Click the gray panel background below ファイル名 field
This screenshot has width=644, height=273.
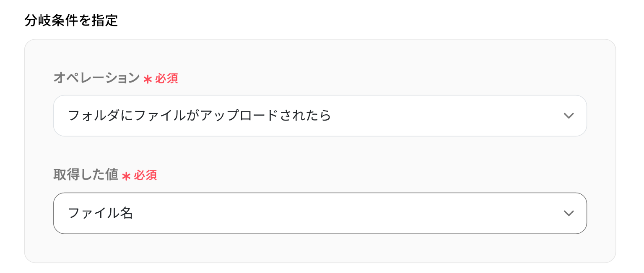tap(319, 249)
